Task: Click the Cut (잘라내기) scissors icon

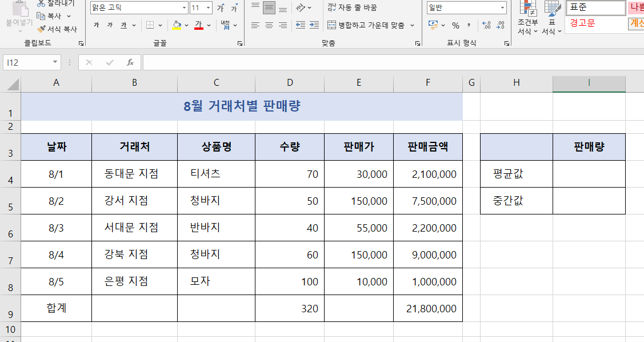Action: [x=41, y=3]
